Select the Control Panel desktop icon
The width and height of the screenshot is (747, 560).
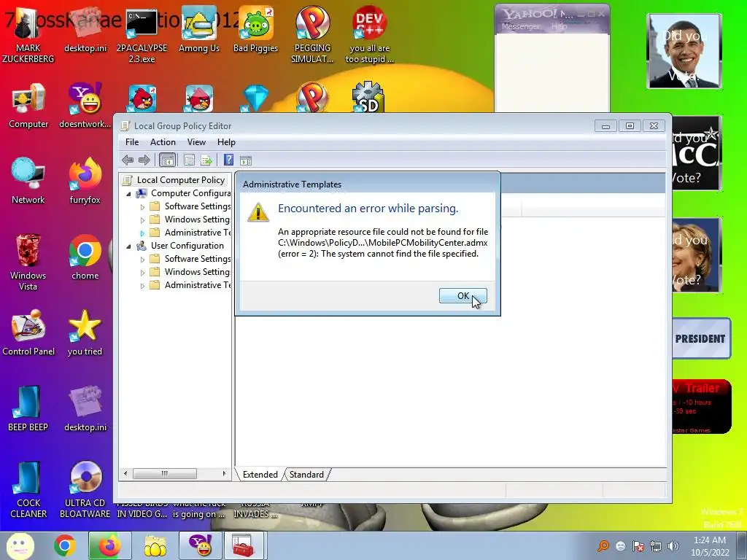28,332
